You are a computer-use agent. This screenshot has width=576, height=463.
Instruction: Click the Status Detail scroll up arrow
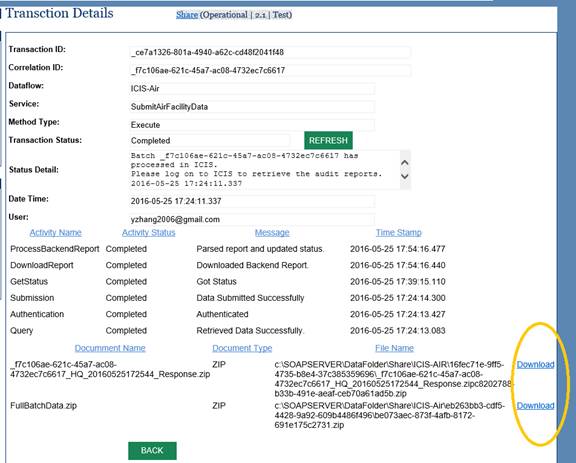point(405,162)
